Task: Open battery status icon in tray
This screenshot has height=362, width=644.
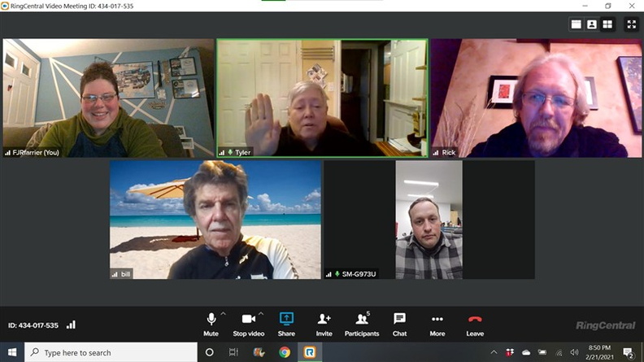Action: tap(542, 352)
